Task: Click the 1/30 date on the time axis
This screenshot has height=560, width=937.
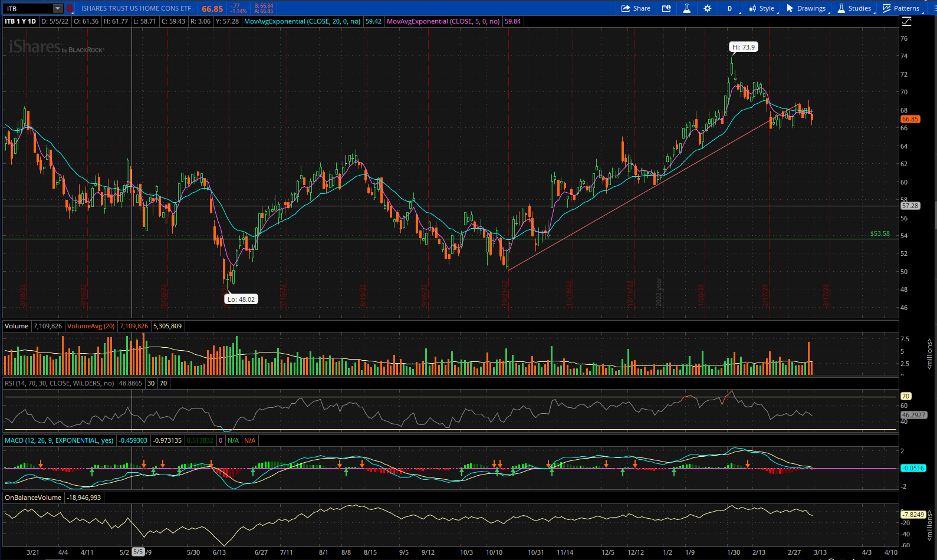Action: click(x=734, y=552)
